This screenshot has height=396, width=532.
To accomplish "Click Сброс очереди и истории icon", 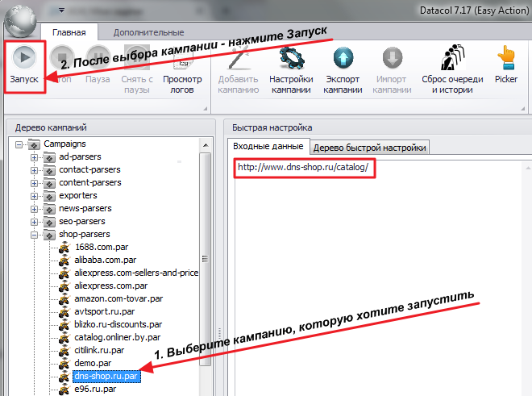I will pyautogui.click(x=452, y=57).
